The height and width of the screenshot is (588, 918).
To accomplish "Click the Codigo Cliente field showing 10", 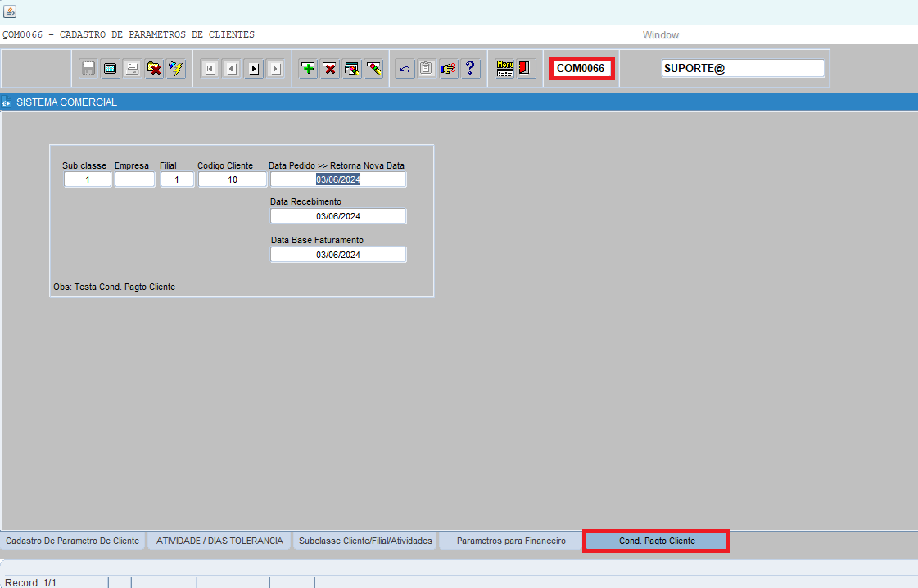I will [x=233, y=179].
